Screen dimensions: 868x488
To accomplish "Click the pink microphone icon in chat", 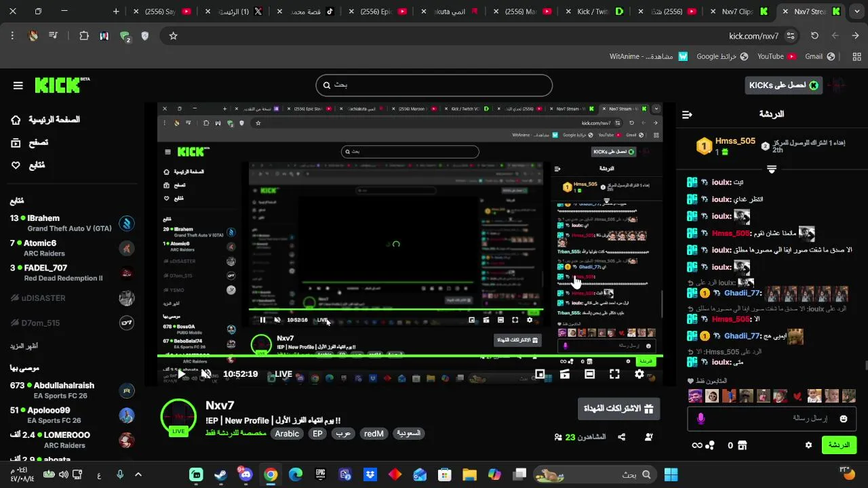I will (x=701, y=419).
